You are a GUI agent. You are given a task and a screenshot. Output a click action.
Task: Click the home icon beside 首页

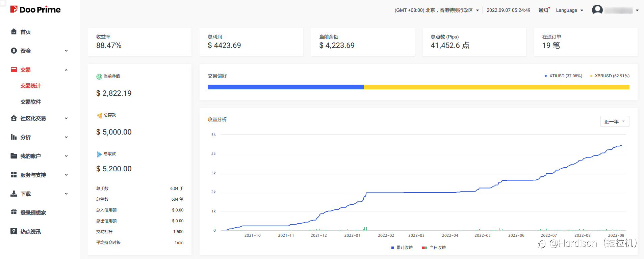coord(14,32)
